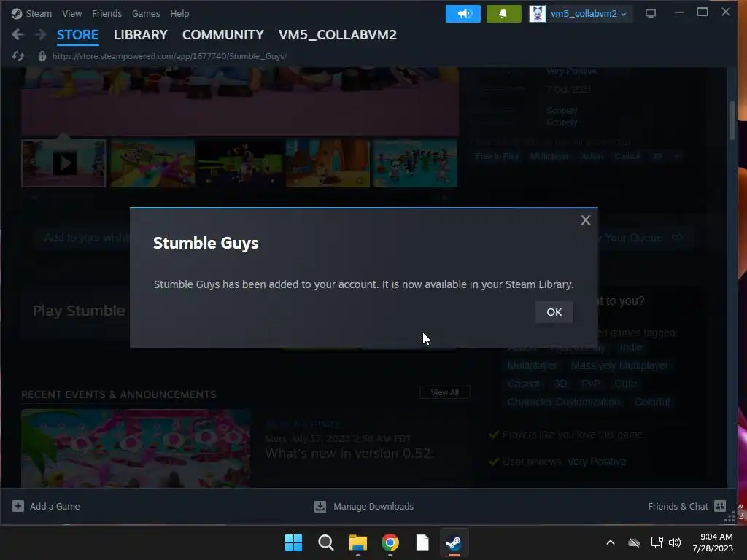Open Windows taskbar Search
747x560 pixels.
coord(326,542)
